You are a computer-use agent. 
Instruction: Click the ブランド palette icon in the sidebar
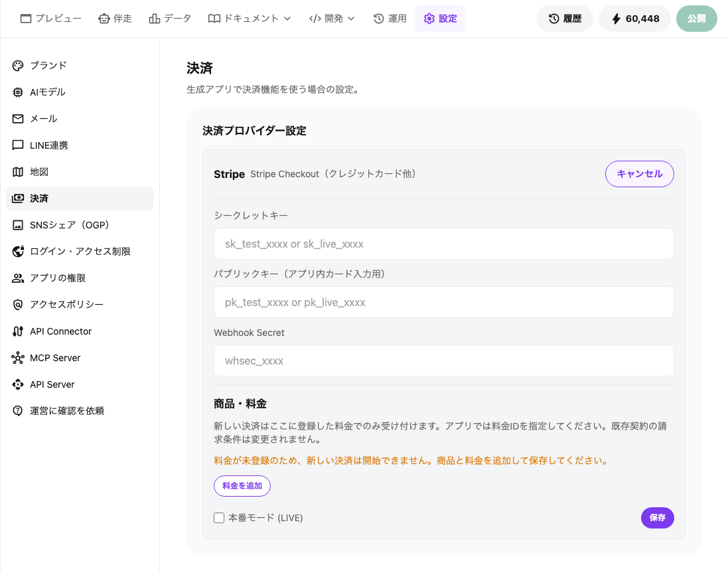point(18,66)
